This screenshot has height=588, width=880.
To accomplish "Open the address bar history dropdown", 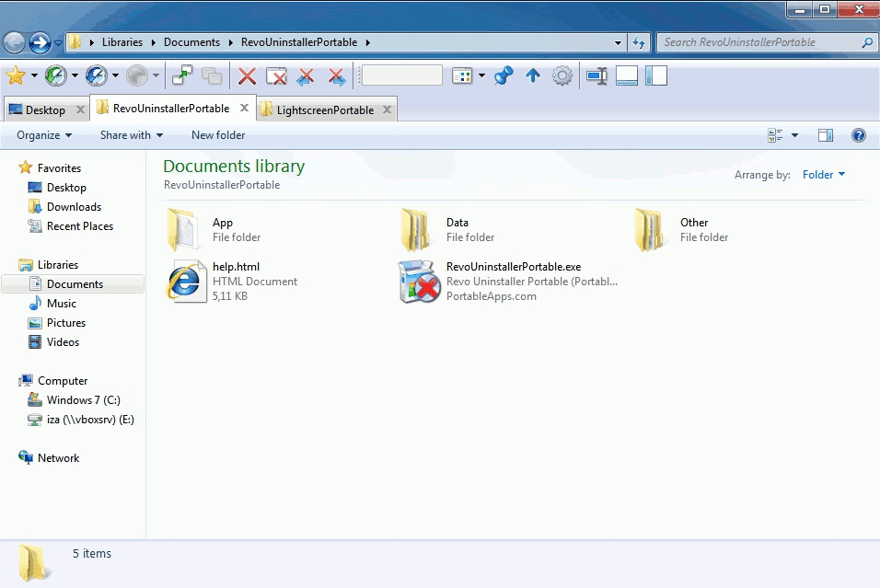I will tap(618, 42).
